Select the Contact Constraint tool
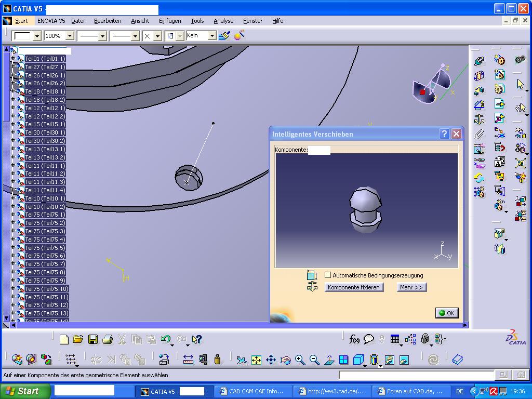This screenshot has height=399, width=532. pos(479,76)
